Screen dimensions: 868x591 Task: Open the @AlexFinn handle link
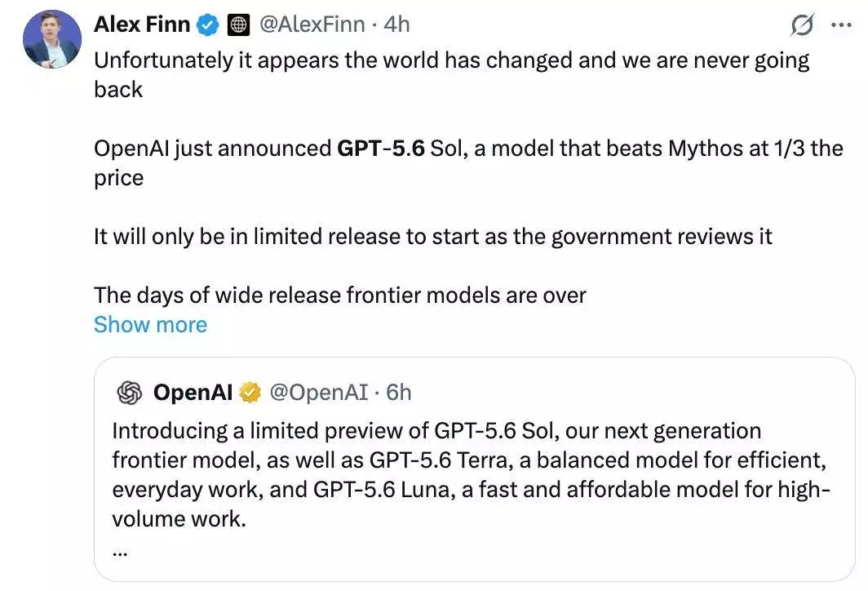click(312, 24)
